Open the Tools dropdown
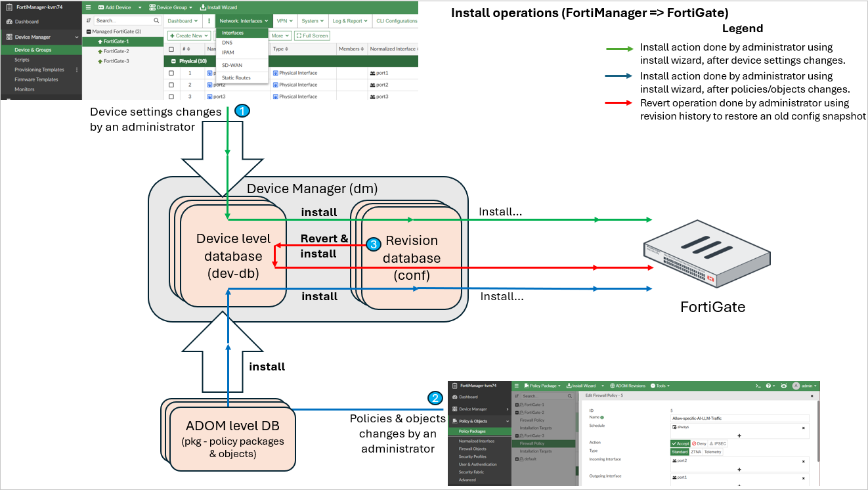 (660, 386)
